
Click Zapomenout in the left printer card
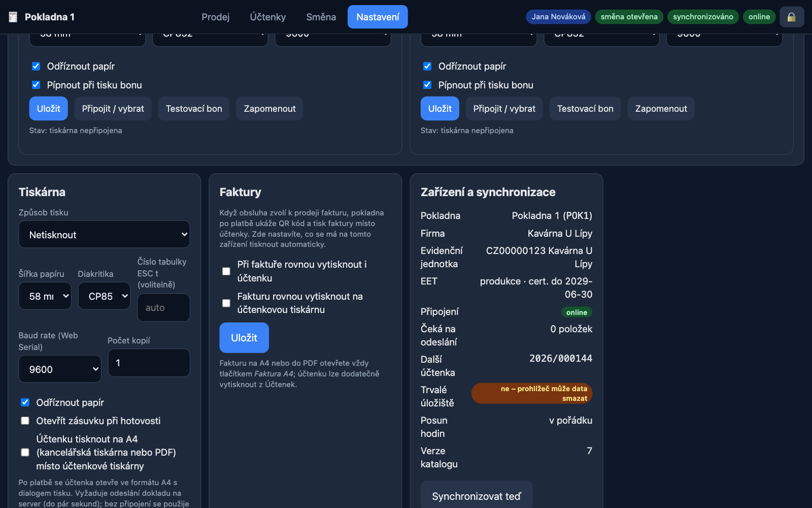click(270, 109)
